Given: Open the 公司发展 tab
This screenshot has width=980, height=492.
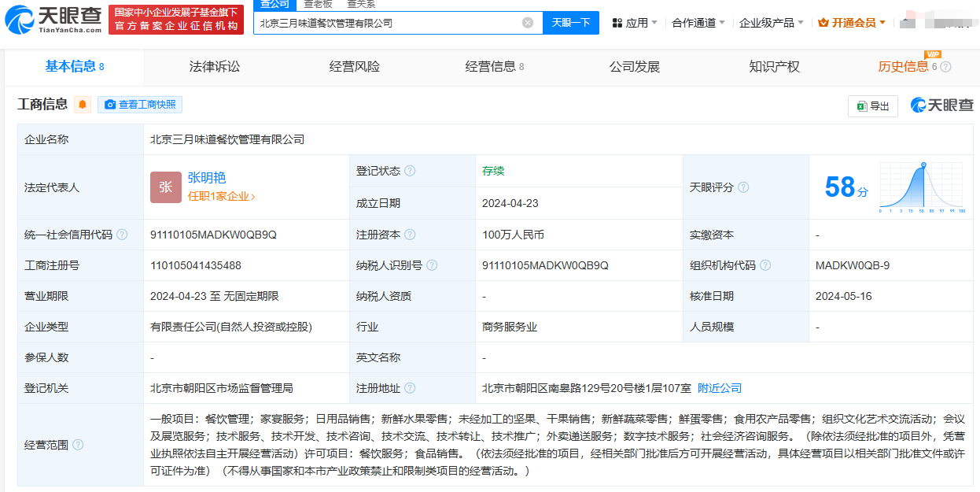Looking at the screenshot, I should [x=635, y=67].
